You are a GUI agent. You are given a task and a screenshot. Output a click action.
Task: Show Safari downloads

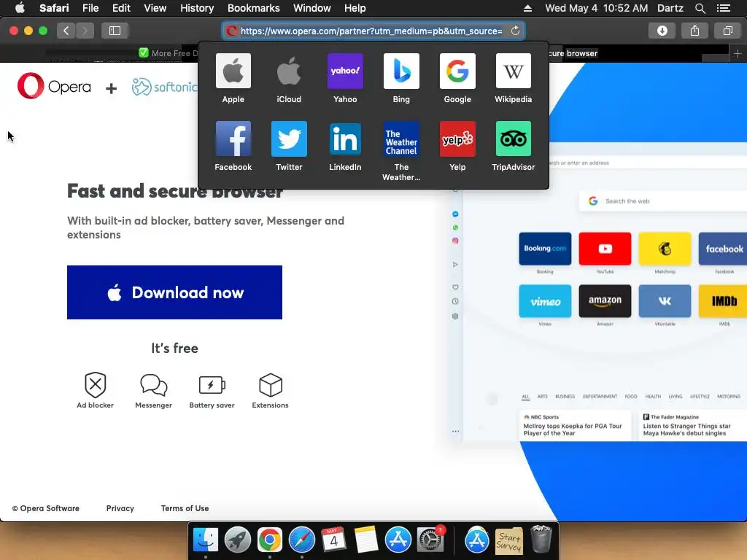pyautogui.click(x=662, y=31)
